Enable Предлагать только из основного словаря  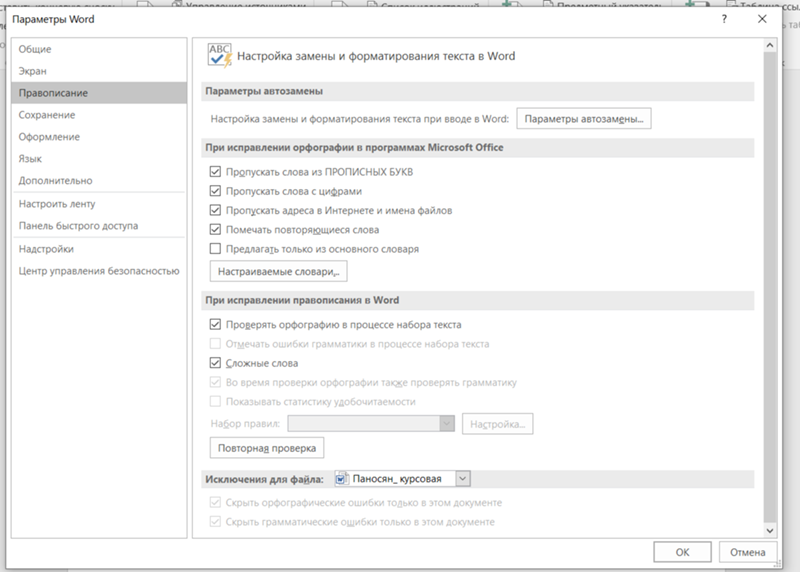point(215,249)
